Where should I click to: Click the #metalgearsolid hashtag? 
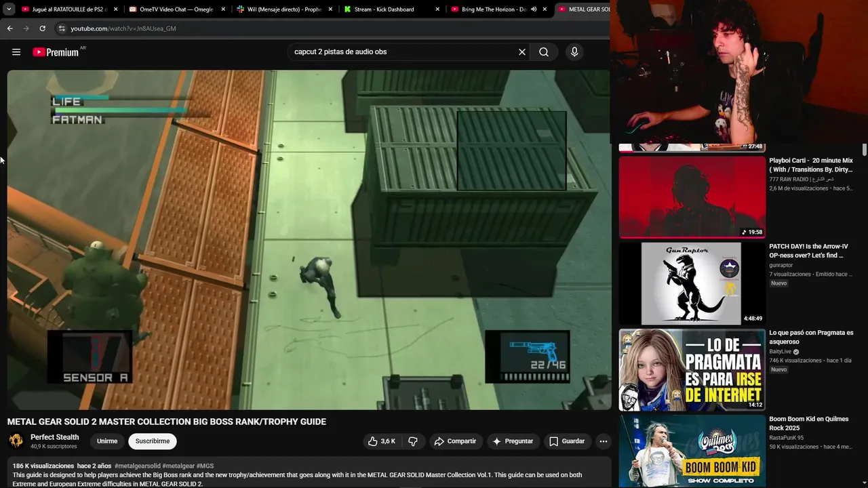[138, 466]
